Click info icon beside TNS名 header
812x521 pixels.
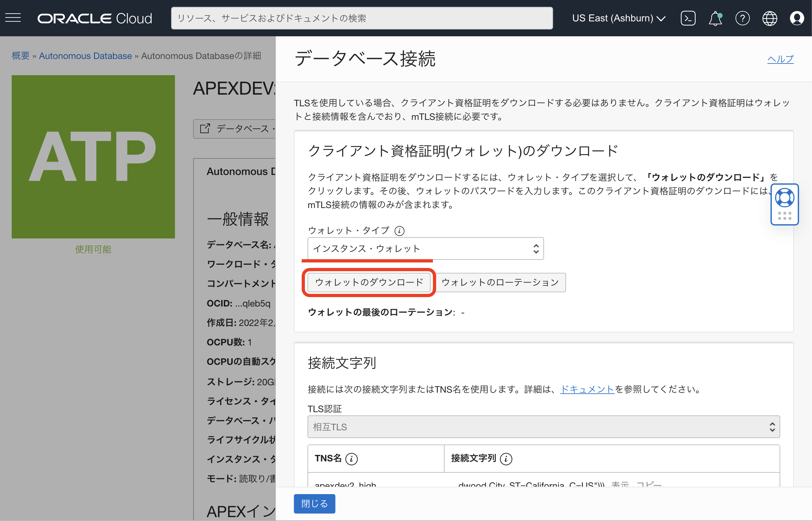coord(352,459)
